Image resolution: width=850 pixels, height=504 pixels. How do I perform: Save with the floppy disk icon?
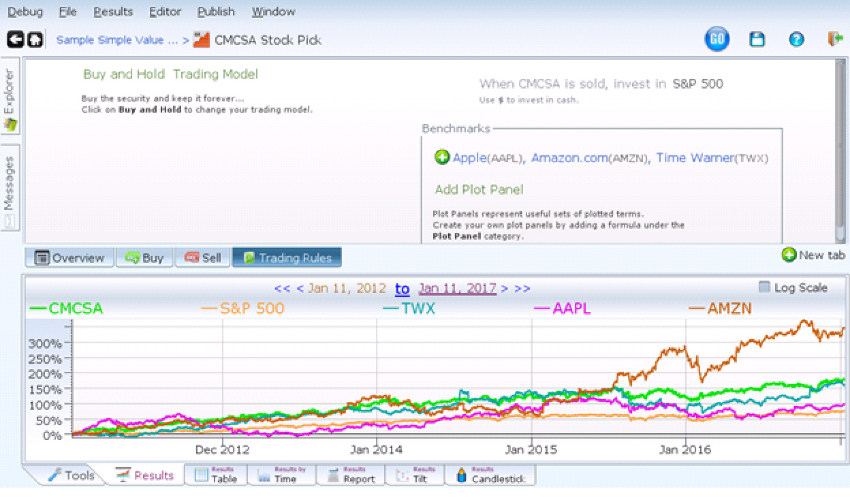click(x=757, y=40)
